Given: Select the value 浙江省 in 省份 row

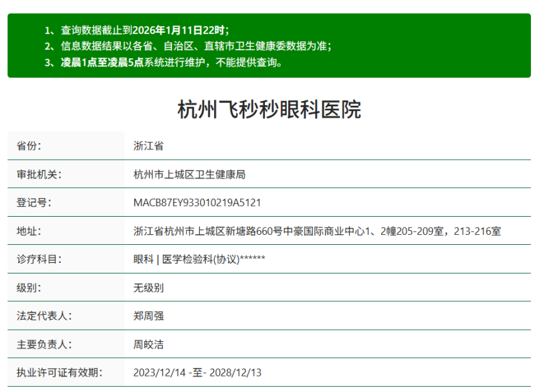Looking at the screenshot, I should pos(148,146).
